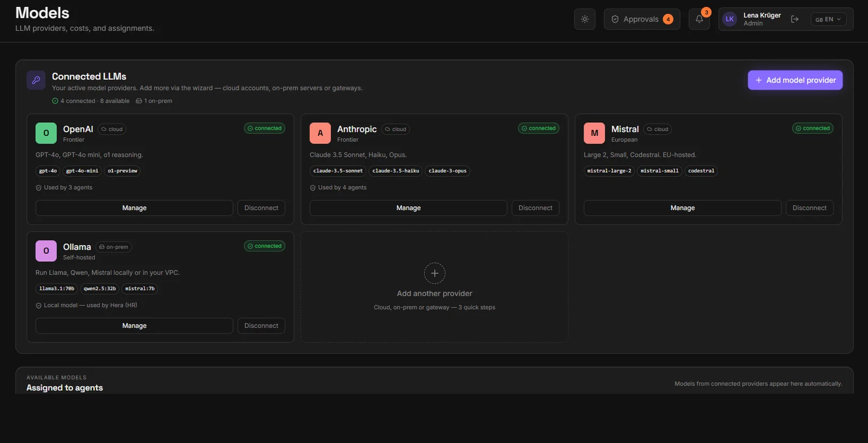Screen dimensions: 868x443
Task: Click the gpt-4o model chip
Action: [x=48, y=171]
